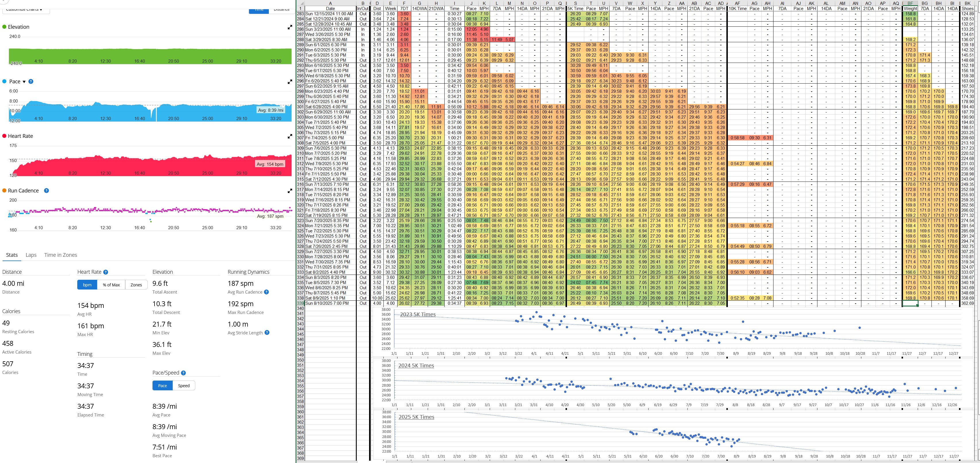980x463 pixels.
Task: Click the blue Pace legend dot
Action: click(4, 81)
